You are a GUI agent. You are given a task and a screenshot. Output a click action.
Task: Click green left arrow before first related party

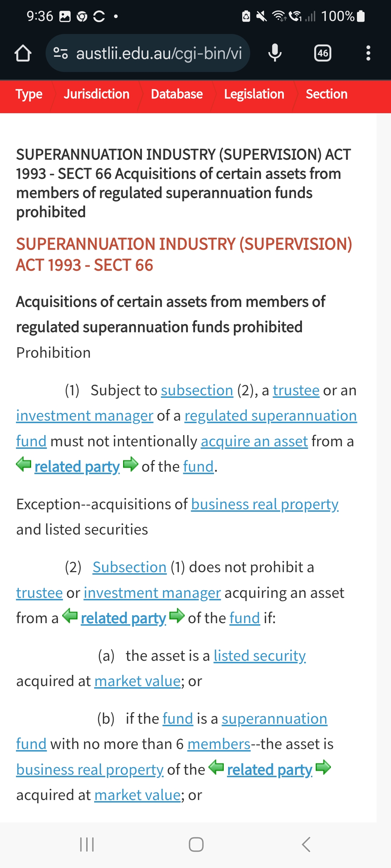pyautogui.click(x=24, y=464)
